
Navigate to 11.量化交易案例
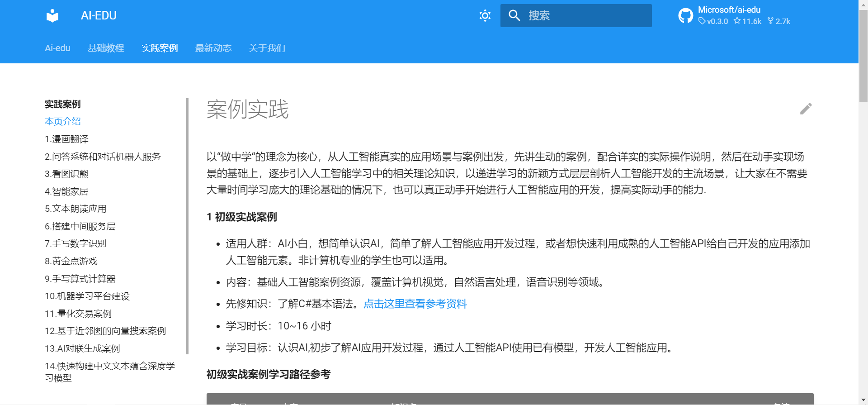[x=78, y=314]
